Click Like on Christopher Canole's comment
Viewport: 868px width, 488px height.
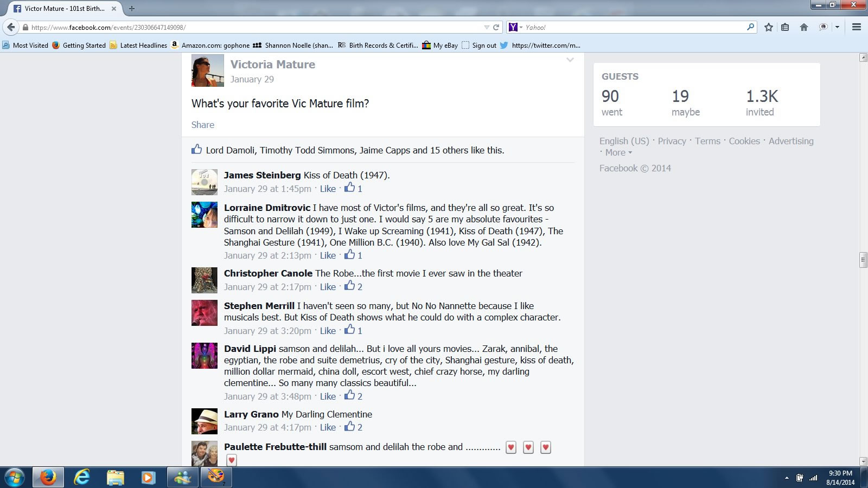click(x=328, y=287)
